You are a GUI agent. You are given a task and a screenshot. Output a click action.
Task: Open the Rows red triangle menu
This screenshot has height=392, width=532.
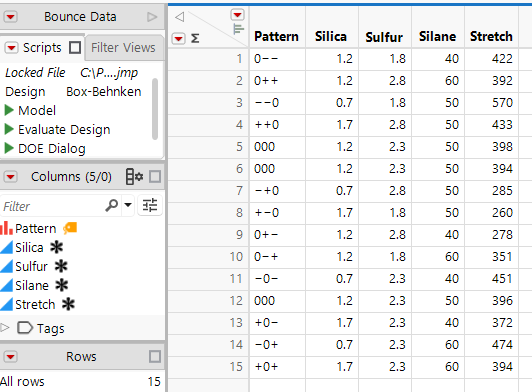[x=11, y=357]
